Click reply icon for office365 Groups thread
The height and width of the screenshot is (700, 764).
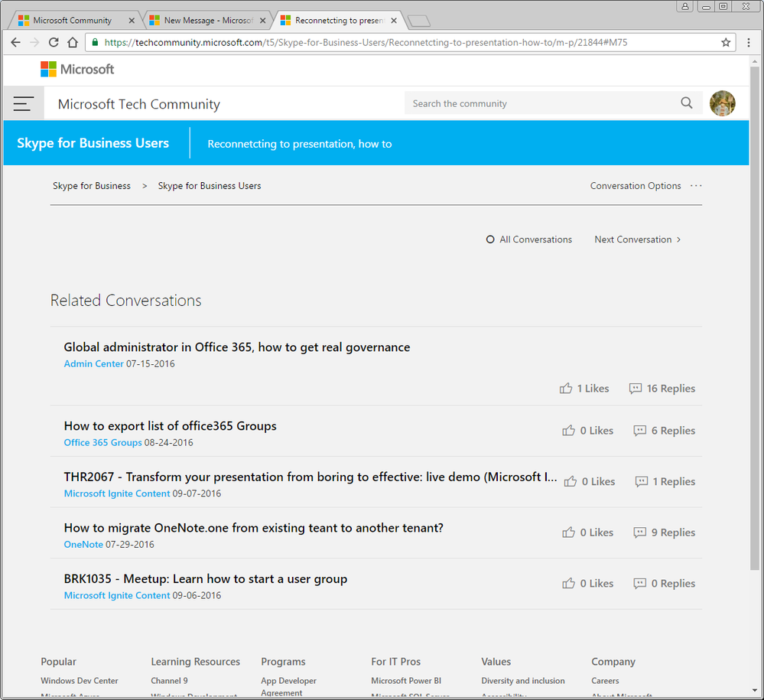click(639, 431)
